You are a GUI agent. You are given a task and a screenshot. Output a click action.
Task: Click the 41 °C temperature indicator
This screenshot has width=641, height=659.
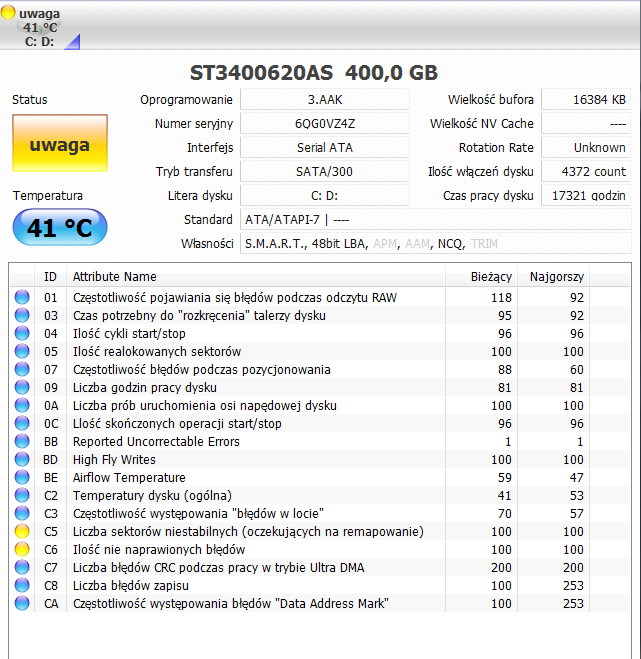(60, 227)
